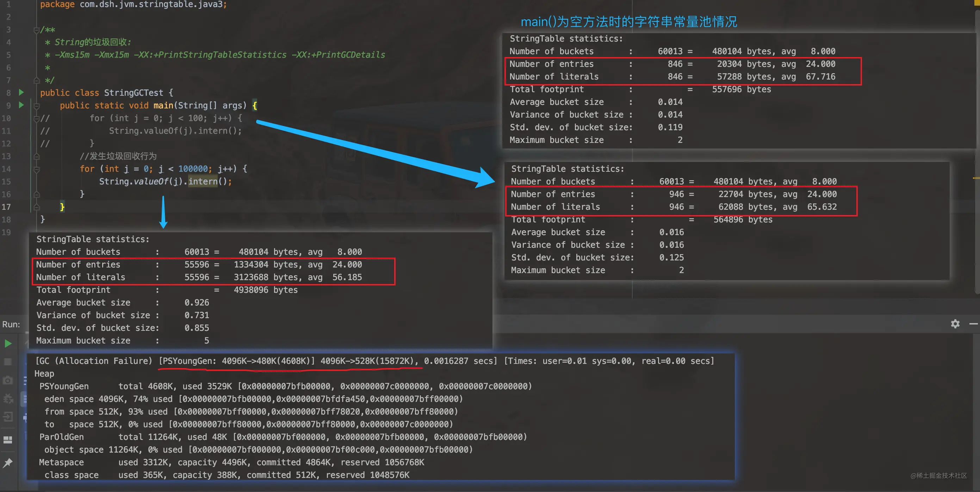Click the fold end marker on line 17
Image resolution: width=980 pixels, height=492 pixels.
(37, 207)
